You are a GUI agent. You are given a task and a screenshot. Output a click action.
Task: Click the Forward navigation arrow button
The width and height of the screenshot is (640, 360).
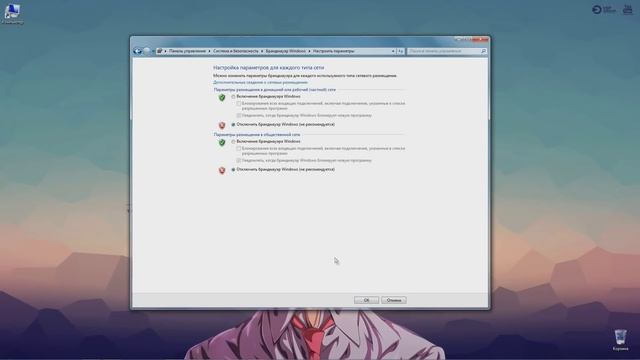(147, 51)
